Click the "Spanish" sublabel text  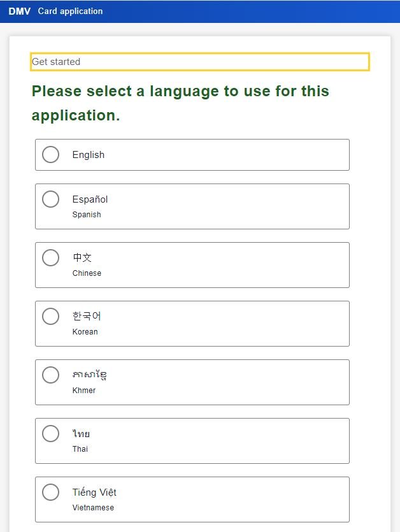click(x=87, y=215)
